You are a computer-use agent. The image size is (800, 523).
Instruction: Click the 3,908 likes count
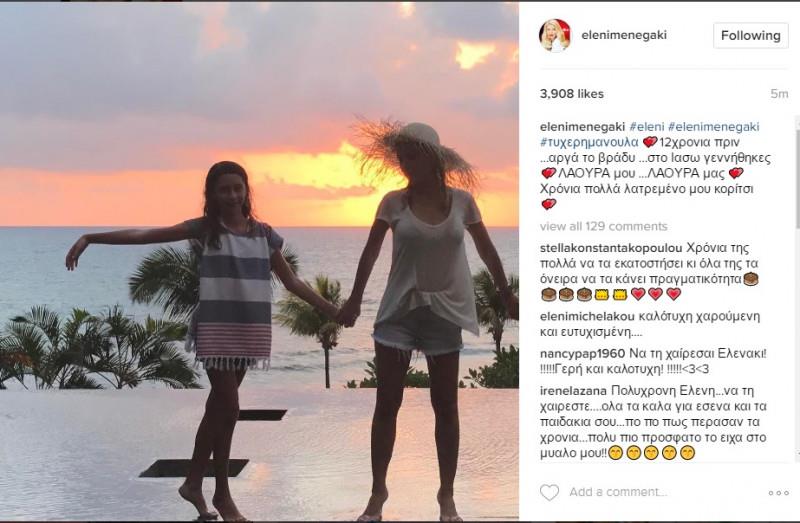click(x=571, y=94)
